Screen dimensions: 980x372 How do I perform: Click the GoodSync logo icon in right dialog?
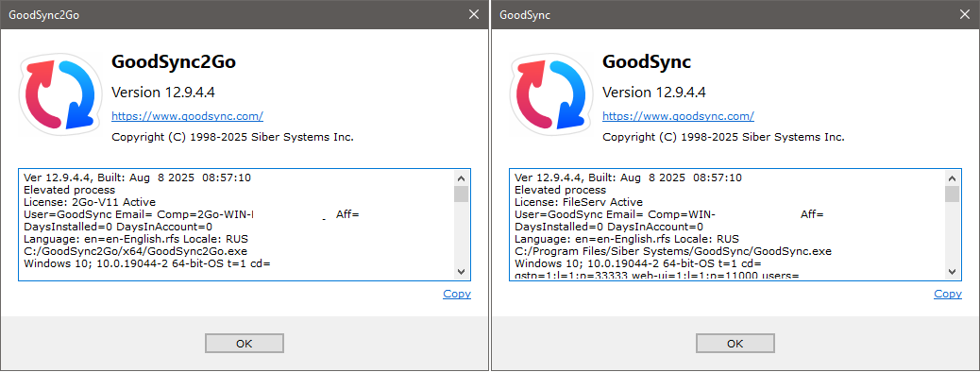pos(552,94)
